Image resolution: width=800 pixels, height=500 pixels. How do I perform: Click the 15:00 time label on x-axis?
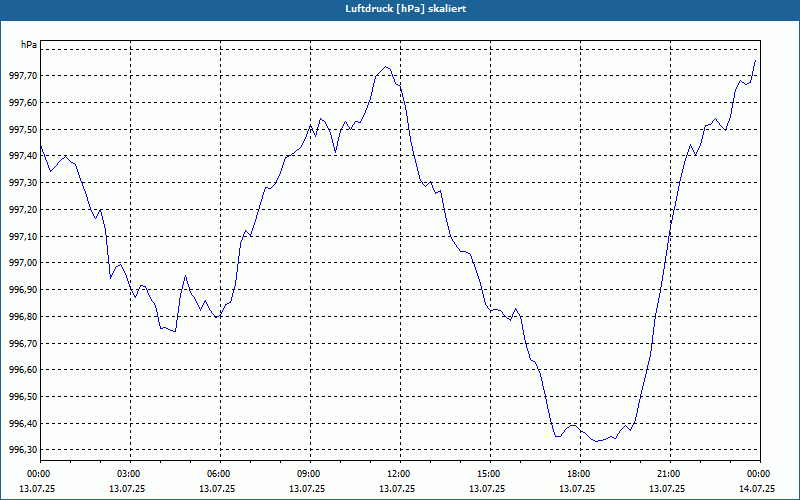click(490, 474)
